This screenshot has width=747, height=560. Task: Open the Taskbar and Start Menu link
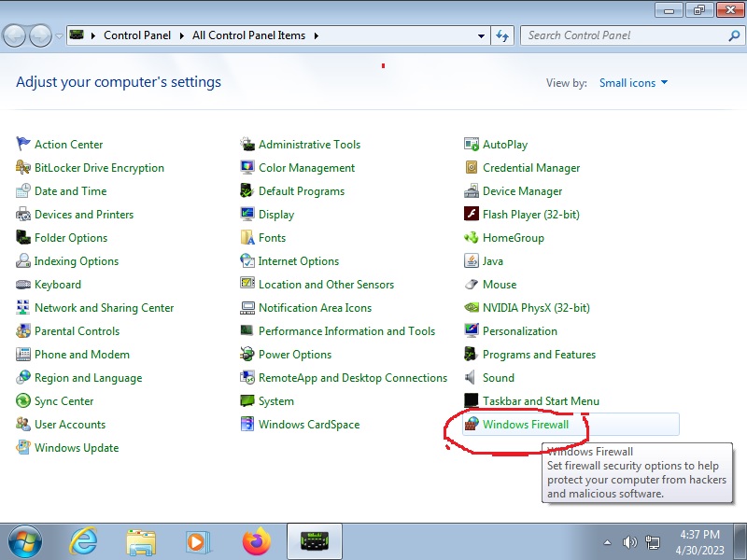[x=541, y=401]
